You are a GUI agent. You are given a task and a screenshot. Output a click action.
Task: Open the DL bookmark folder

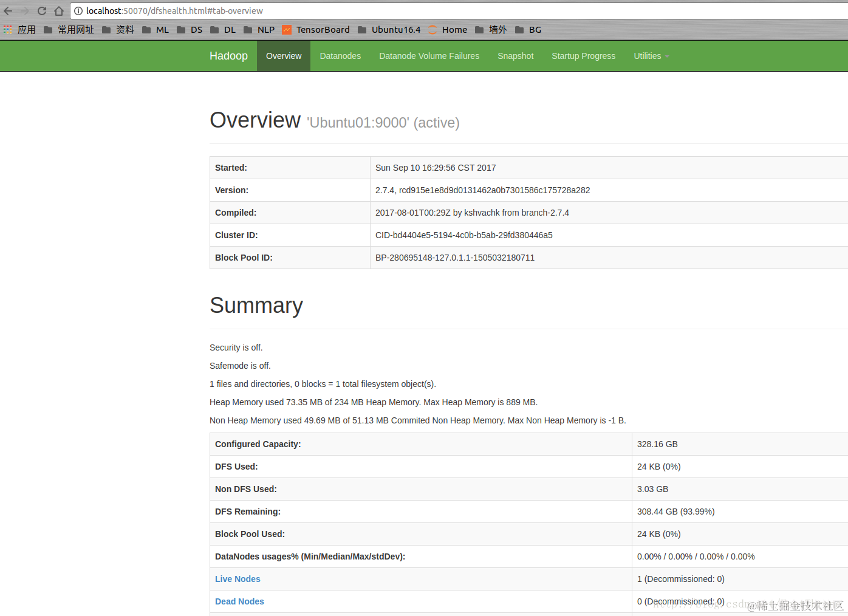click(x=223, y=30)
